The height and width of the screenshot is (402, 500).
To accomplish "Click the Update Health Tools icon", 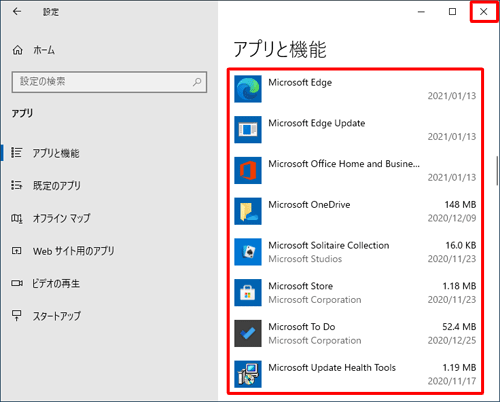I will tap(248, 374).
